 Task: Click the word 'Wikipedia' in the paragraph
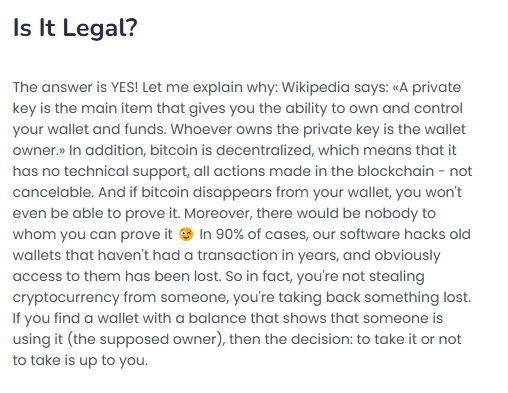(x=316, y=87)
